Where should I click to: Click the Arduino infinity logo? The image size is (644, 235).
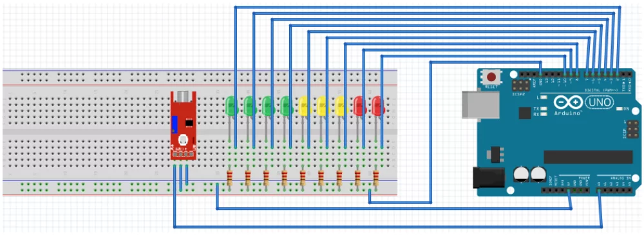[568, 102]
